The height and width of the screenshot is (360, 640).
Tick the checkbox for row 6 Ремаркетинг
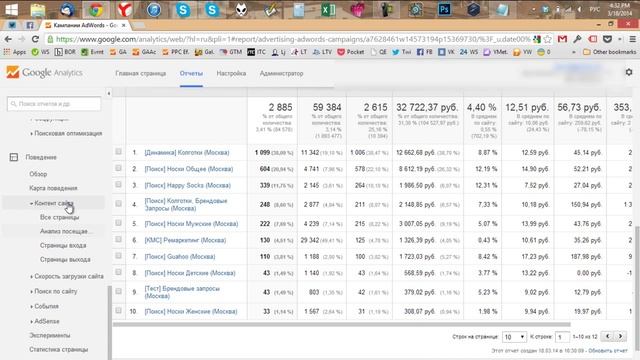118,239
